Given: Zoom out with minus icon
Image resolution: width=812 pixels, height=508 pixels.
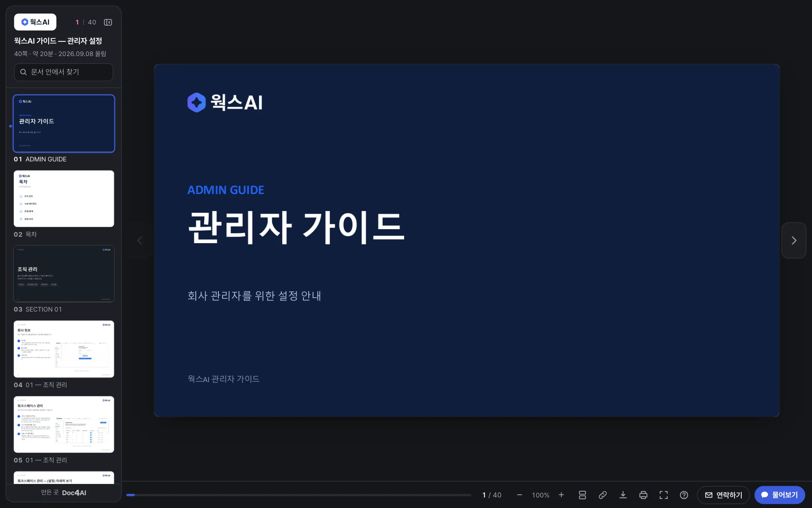Looking at the screenshot, I should pyautogui.click(x=520, y=495).
